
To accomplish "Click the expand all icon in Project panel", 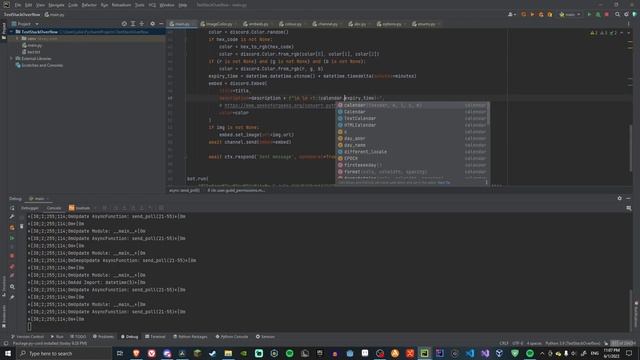I will click(133, 24).
